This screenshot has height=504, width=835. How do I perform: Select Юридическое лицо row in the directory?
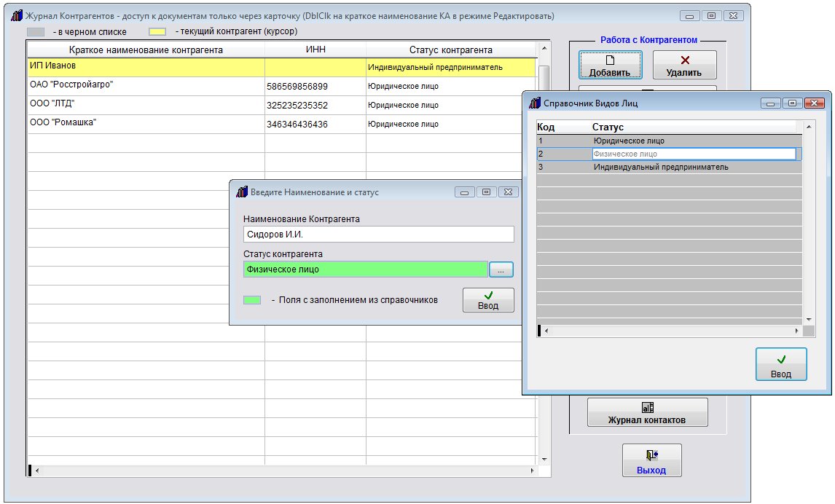628,141
